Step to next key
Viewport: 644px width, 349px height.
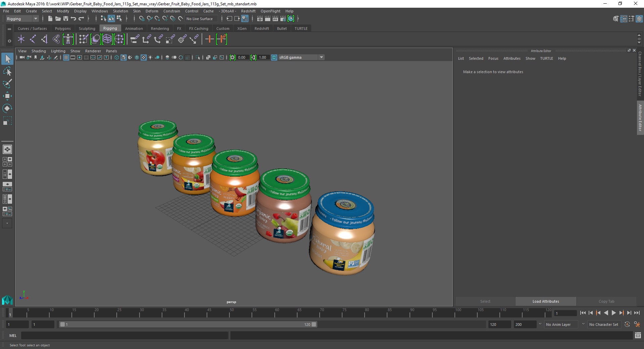click(621, 313)
